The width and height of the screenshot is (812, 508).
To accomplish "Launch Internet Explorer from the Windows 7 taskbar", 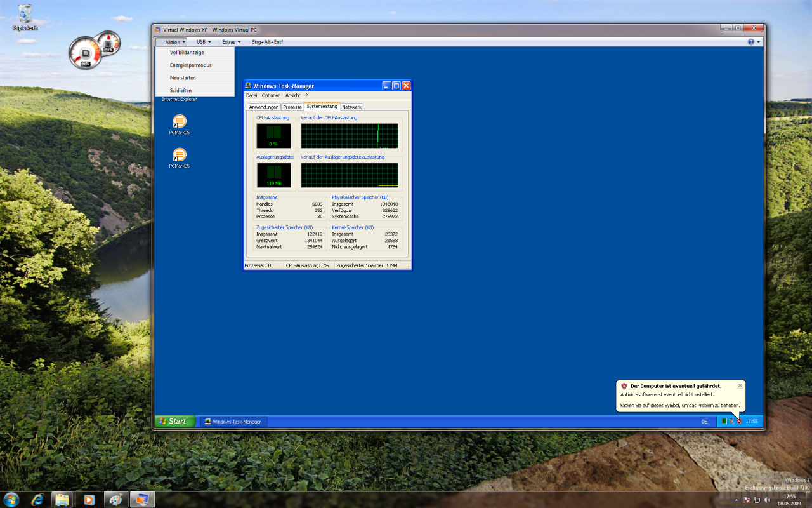I will pyautogui.click(x=37, y=499).
